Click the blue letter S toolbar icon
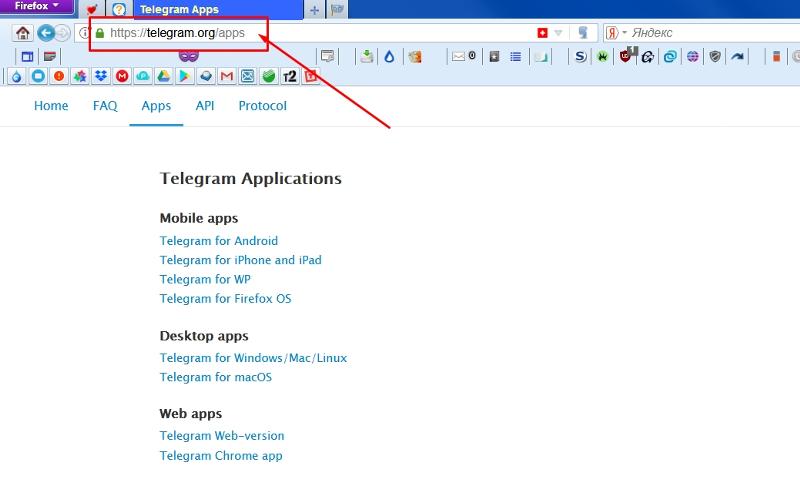 point(580,57)
